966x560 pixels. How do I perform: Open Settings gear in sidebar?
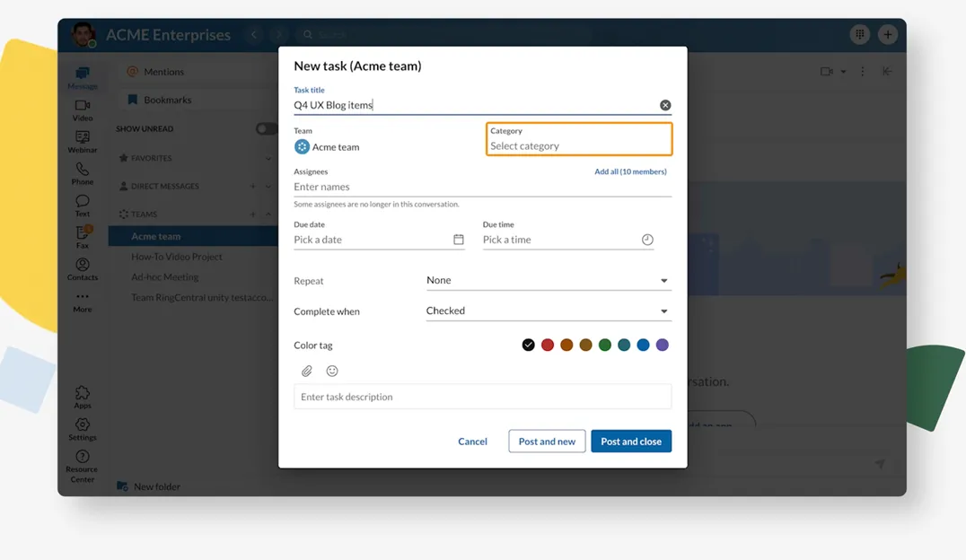[83, 429]
